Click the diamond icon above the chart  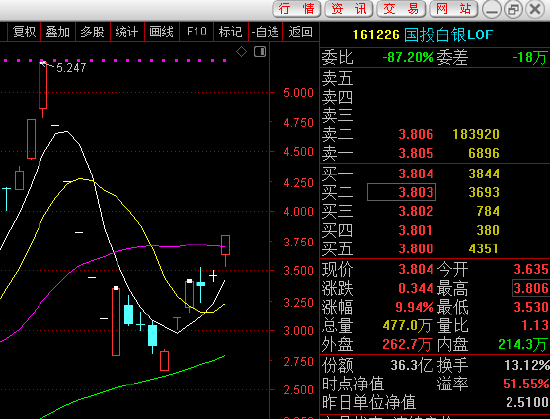(241, 52)
